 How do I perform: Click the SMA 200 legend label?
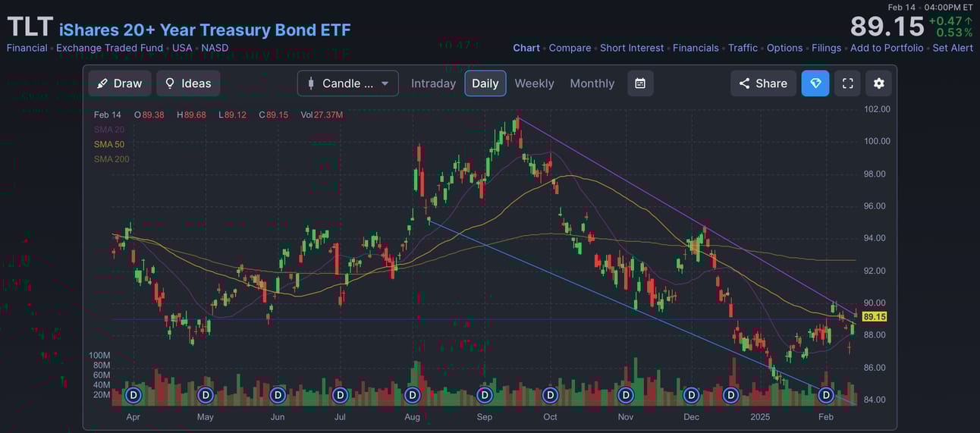coord(112,158)
